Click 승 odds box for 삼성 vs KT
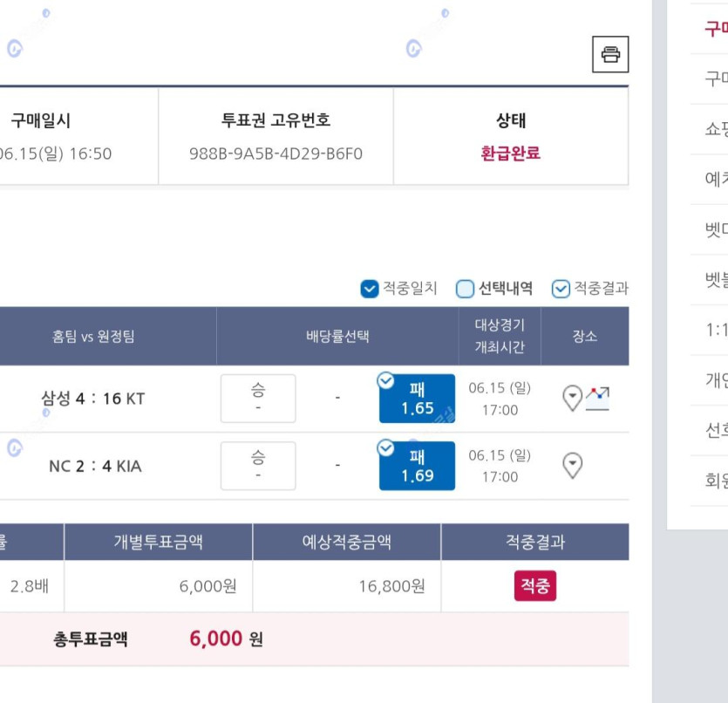The width and height of the screenshot is (728, 703). tap(258, 399)
